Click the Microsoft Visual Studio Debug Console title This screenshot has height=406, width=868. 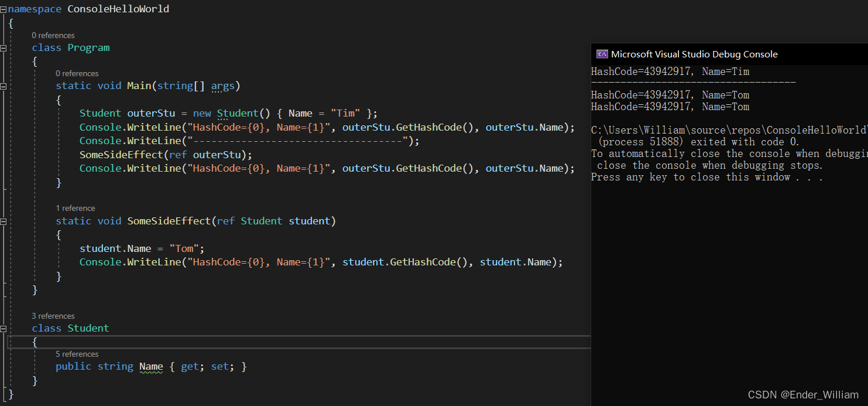[694, 54]
